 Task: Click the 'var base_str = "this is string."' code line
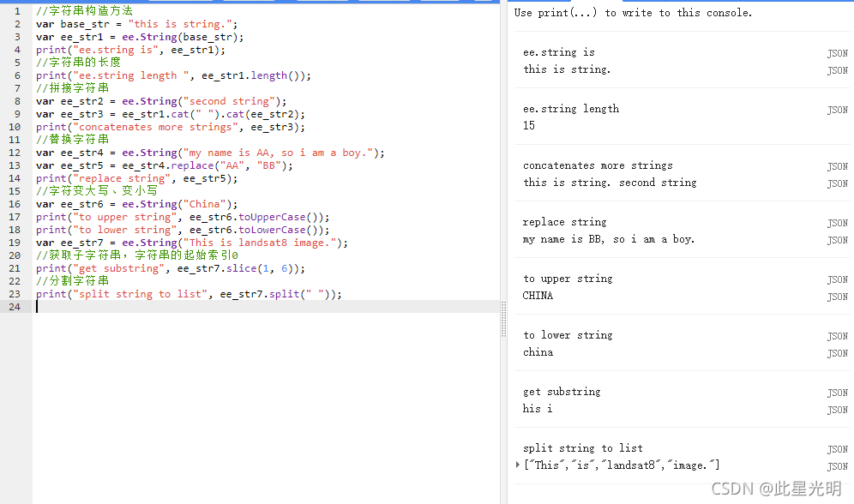[x=136, y=24]
